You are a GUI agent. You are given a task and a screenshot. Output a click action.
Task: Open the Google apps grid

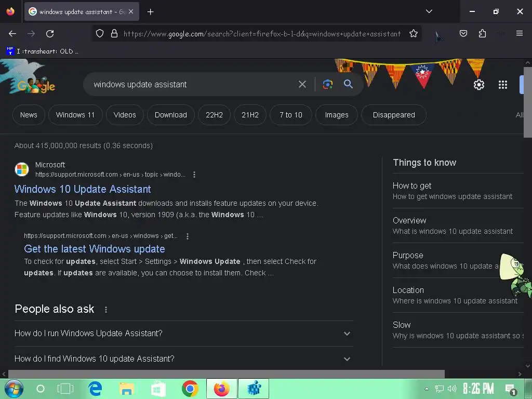(503, 85)
